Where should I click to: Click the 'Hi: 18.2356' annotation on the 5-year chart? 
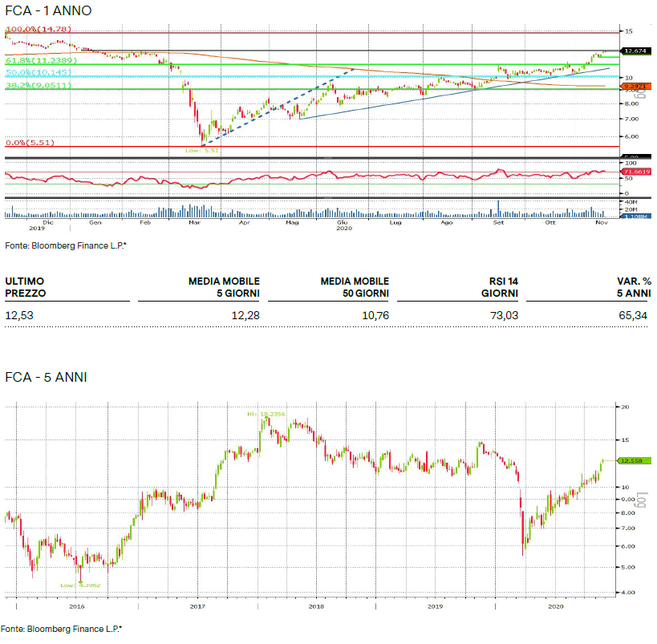click(266, 414)
